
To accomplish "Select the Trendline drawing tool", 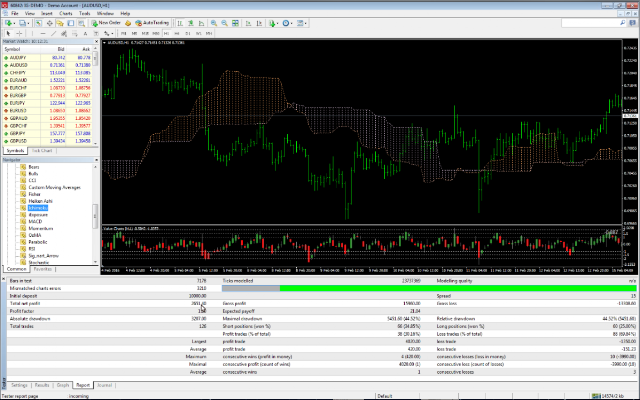I will pos(53,33).
